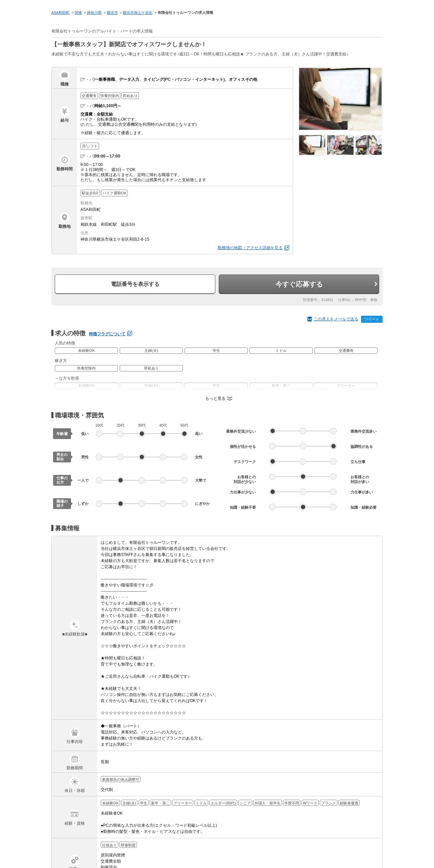Open the 神奈川県 breadcrumb link
This screenshot has height=868, width=434.
(x=94, y=13)
